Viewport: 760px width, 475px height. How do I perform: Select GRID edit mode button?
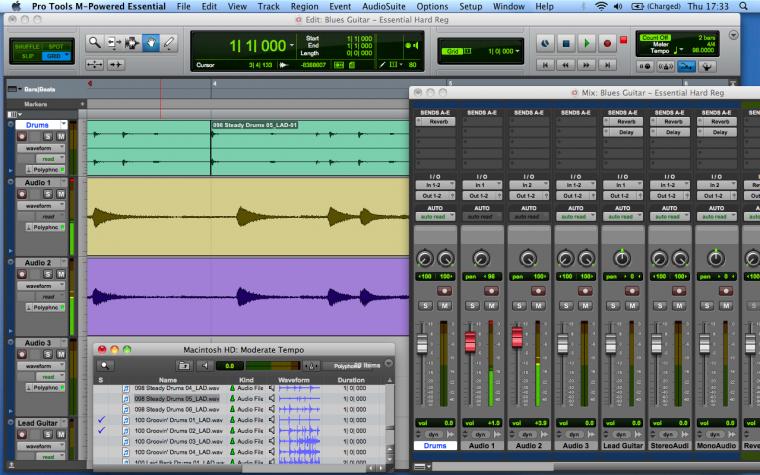(56, 56)
